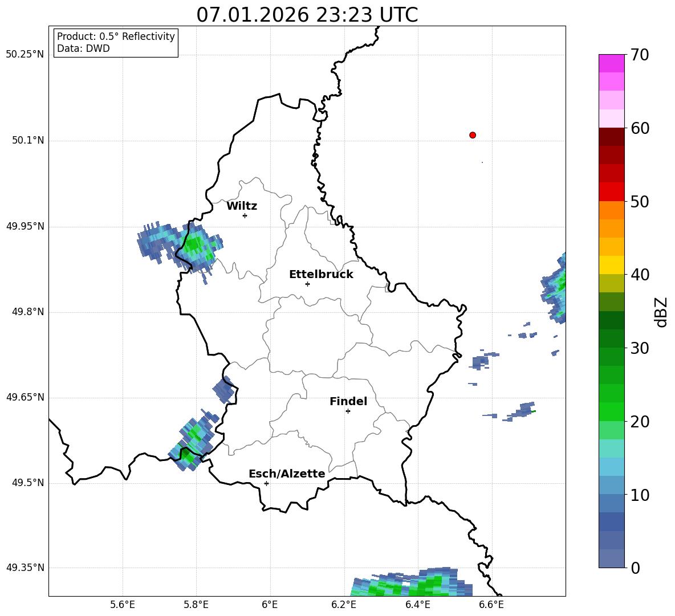Click the 49.5°N latitude label
Viewport: 675px width, 616px height.
28,483
